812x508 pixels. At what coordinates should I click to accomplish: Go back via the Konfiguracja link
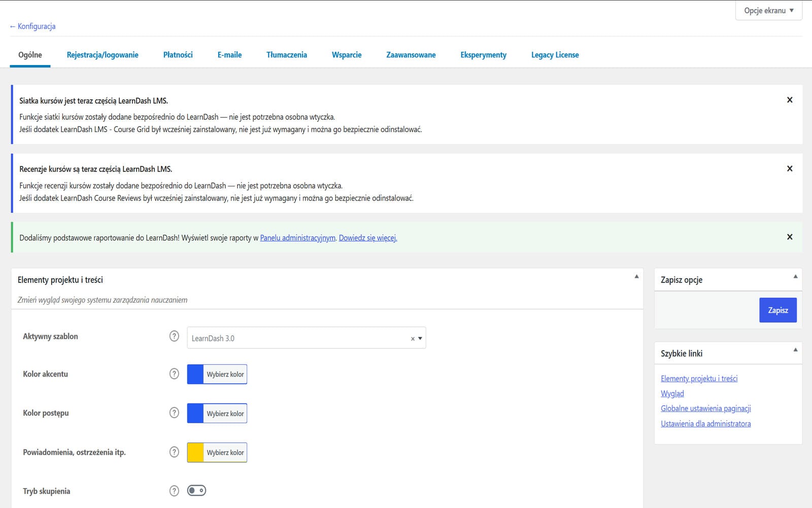[32, 26]
